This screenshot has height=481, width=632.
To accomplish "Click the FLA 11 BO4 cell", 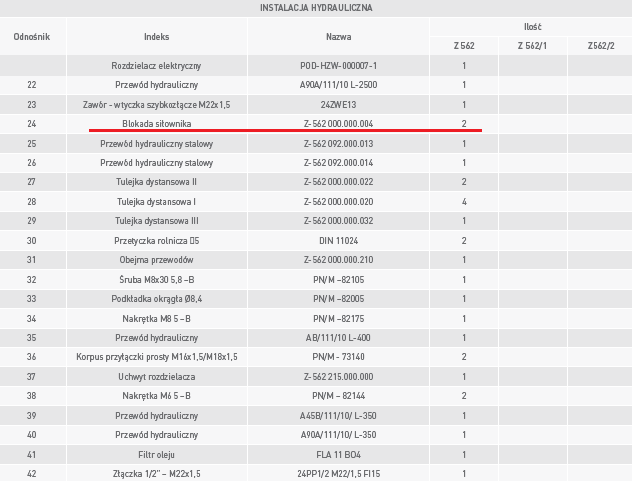I will click(339, 455).
